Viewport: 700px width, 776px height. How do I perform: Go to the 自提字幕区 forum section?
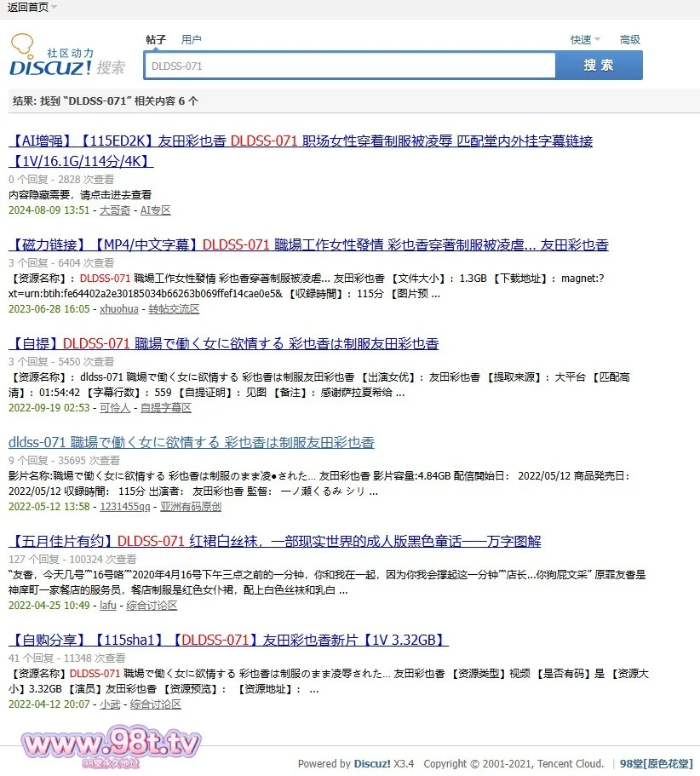pyautogui.click(x=166, y=408)
